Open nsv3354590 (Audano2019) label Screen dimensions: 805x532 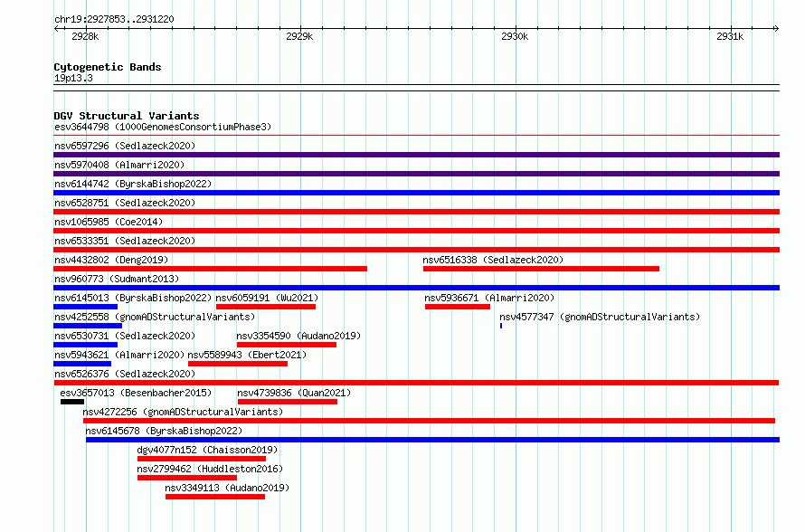[x=298, y=336]
